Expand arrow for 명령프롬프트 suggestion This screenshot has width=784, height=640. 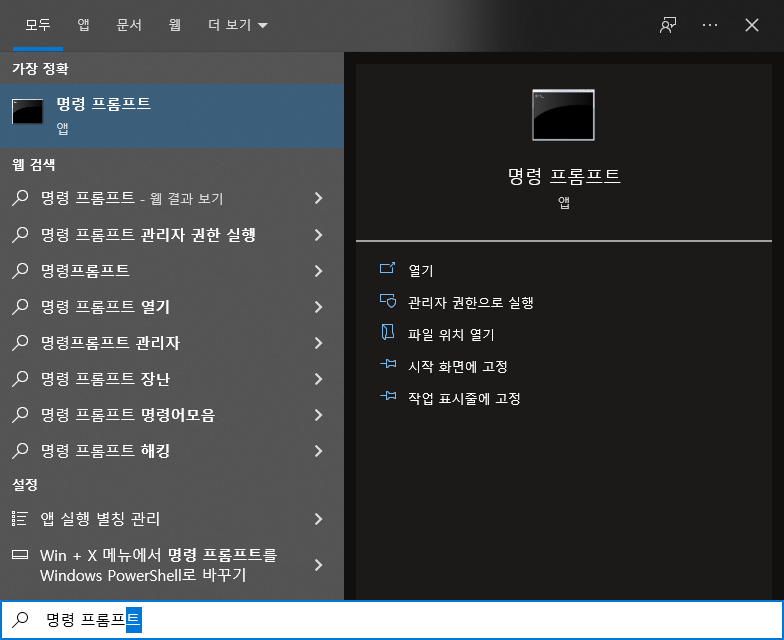point(318,270)
